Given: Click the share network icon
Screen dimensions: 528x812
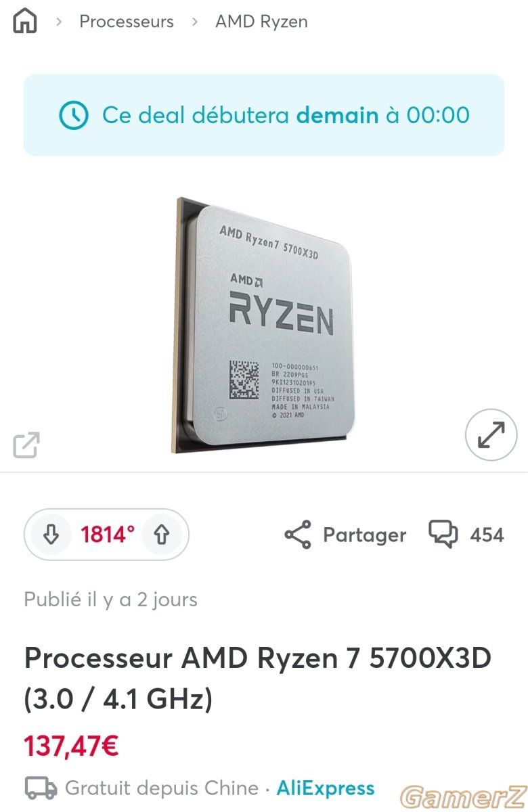Looking at the screenshot, I should point(298,535).
